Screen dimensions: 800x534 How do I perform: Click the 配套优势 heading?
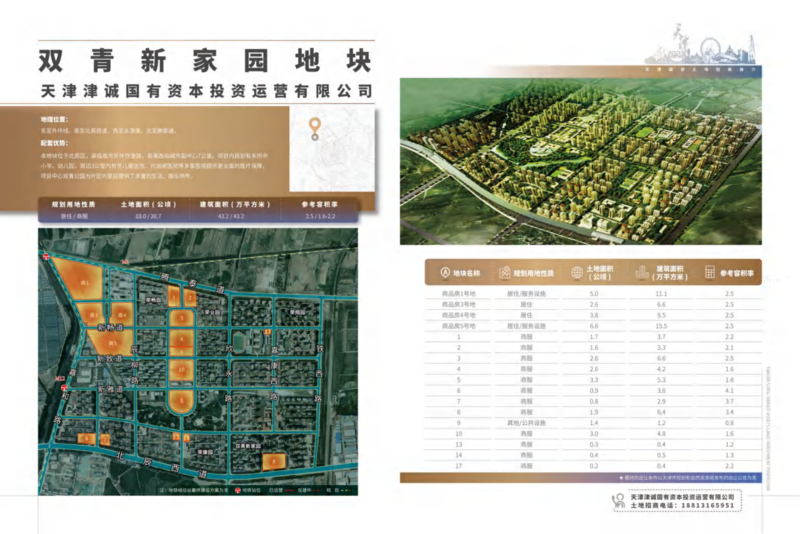(x=54, y=143)
